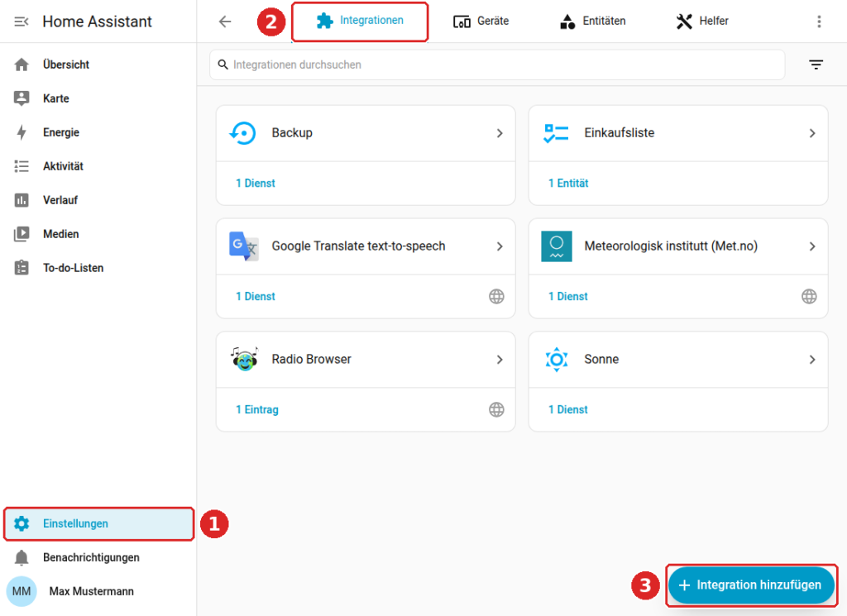Click the To-do-Listen clipboard icon
Viewport: 847px width, 616px height.
[x=22, y=268]
